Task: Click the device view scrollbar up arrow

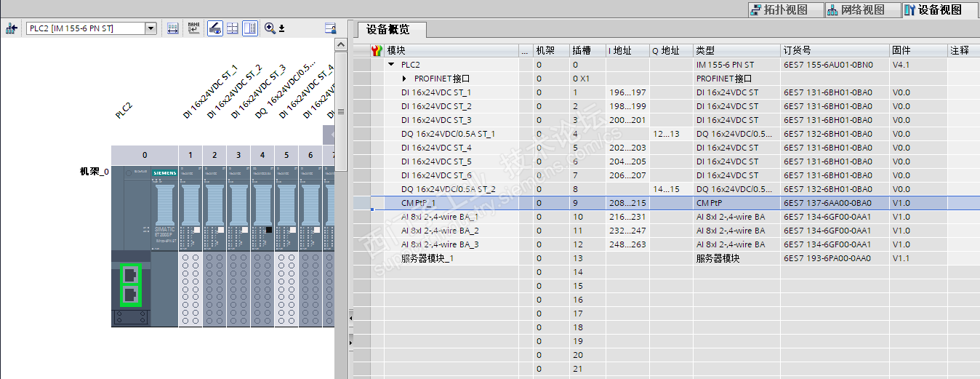Action: click(x=340, y=44)
